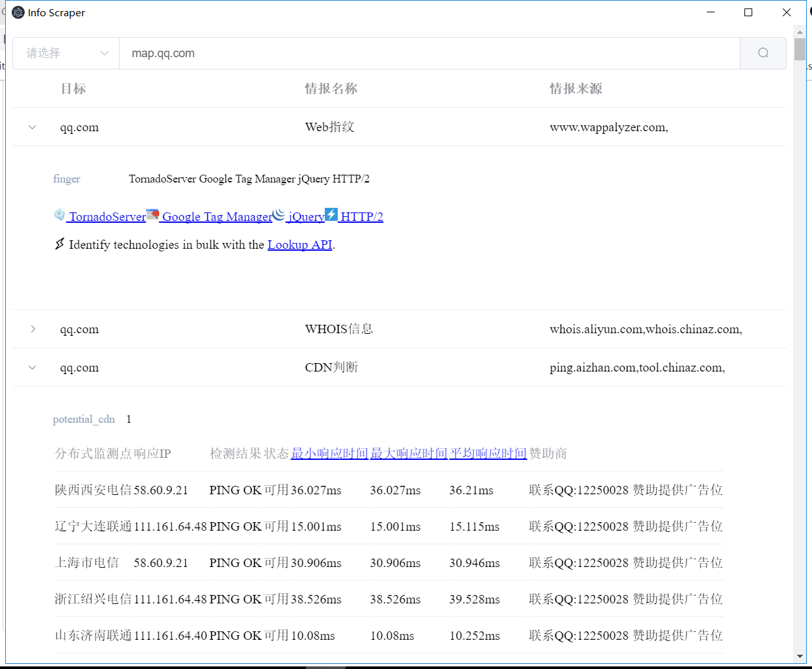Sort by 最大响应时间 header link
This screenshot has width=812, height=669.
[x=409, y=453]
